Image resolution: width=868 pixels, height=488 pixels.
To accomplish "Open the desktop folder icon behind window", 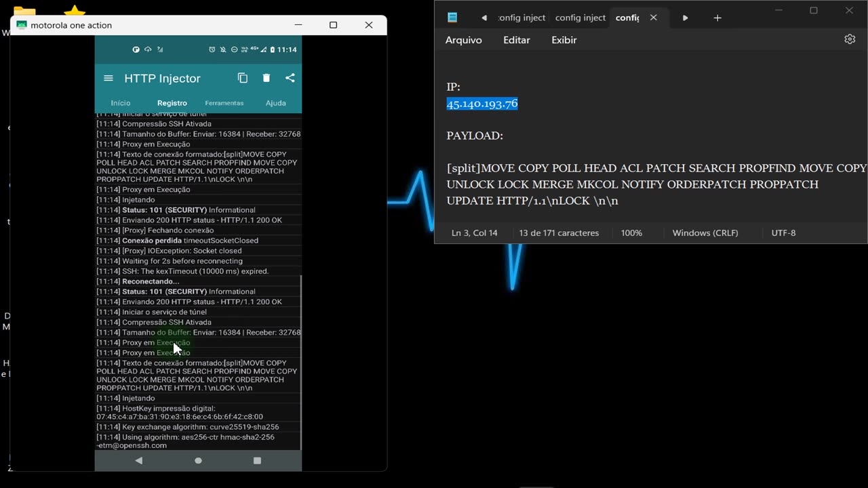I will [x=24, y=11].
